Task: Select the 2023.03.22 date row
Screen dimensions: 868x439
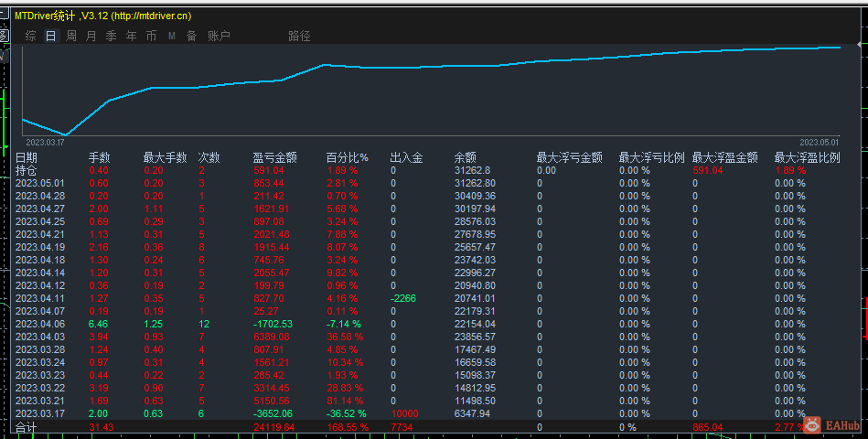Action: point(40,388)
